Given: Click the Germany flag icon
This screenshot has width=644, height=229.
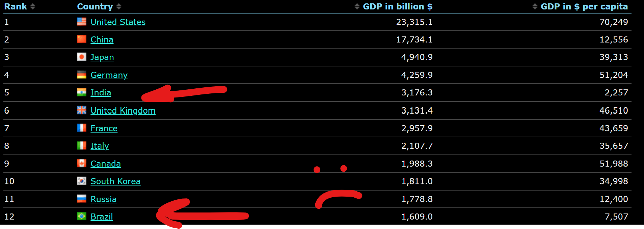Looking at the screenshot, I should (81, 75).
